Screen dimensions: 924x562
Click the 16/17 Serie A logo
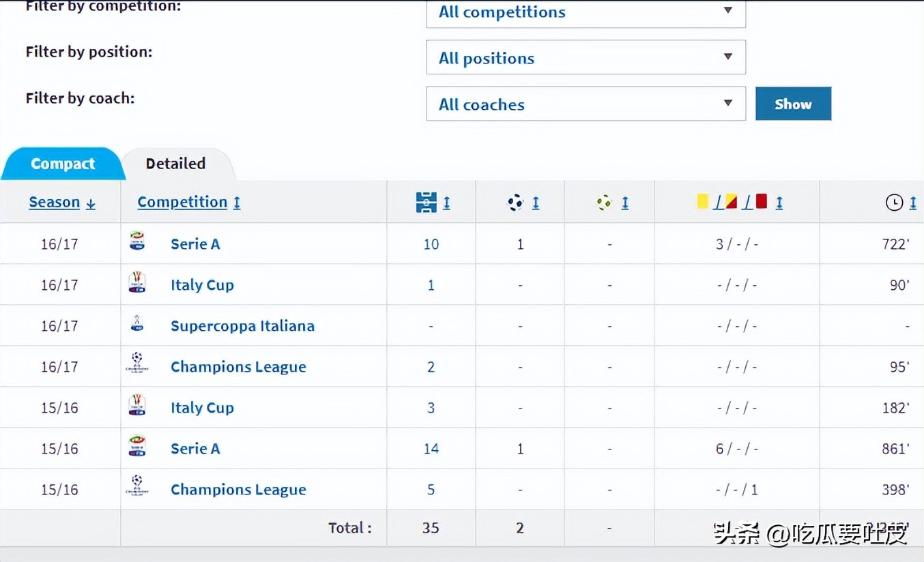point(137,242)
